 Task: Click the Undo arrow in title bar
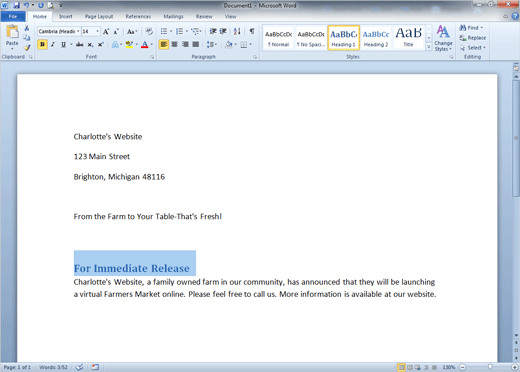(x=26, y=5)
